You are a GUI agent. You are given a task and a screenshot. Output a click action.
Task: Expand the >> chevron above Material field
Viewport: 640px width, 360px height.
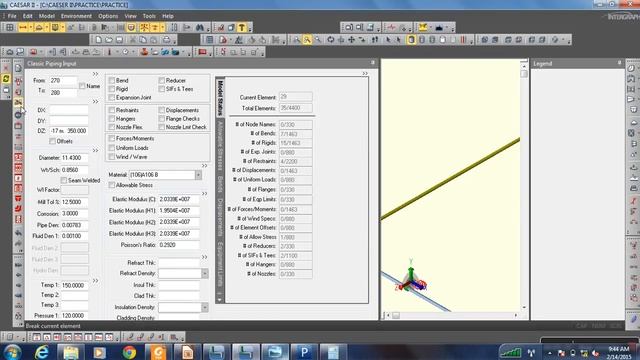coord(204,166)
